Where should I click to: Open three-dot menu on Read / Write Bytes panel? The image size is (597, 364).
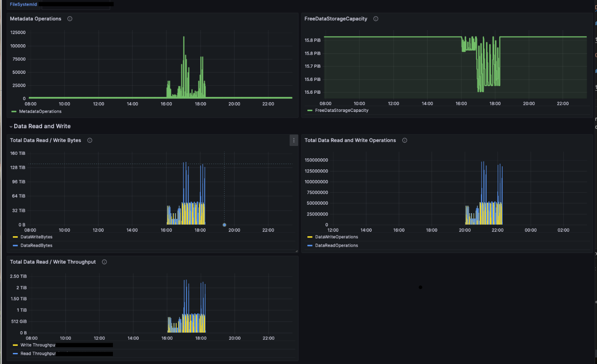293,141
